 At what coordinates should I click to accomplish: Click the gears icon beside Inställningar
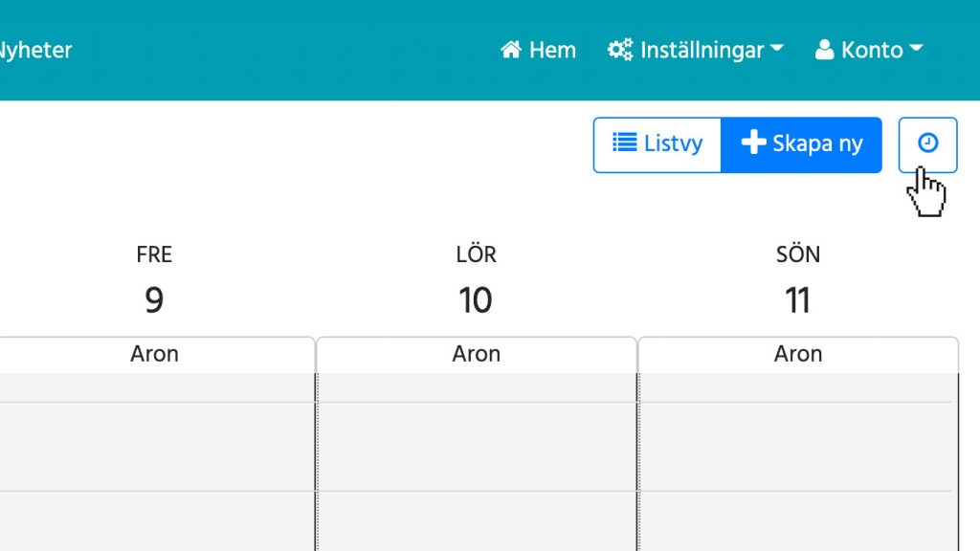click(620, 50)
